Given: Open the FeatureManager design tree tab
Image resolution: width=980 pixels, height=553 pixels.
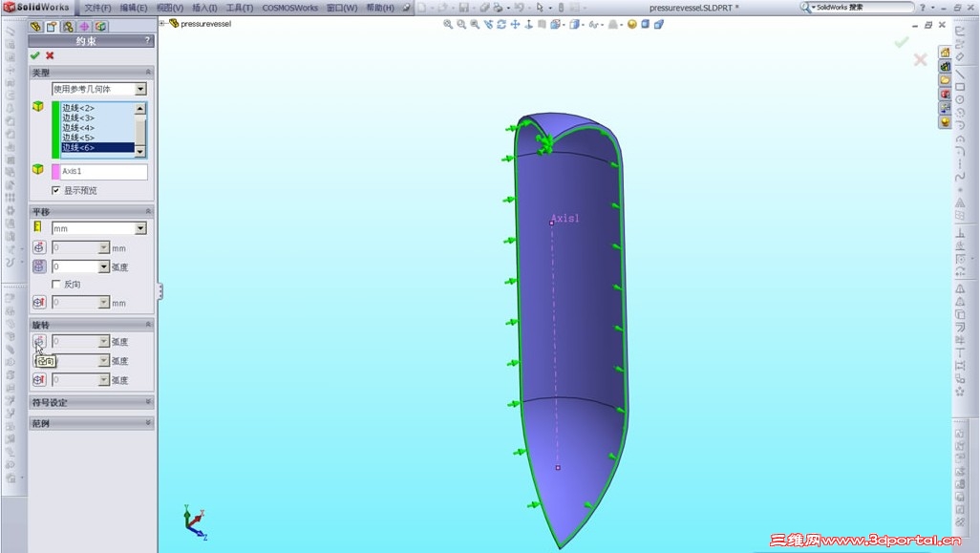Looking at the screenshot, I should click(x=35, y=27).
